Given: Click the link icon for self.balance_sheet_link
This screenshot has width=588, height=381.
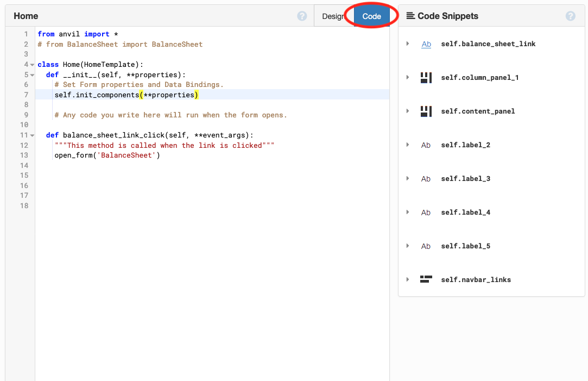Looking at the screenshot, I should (x=426, y=43).
